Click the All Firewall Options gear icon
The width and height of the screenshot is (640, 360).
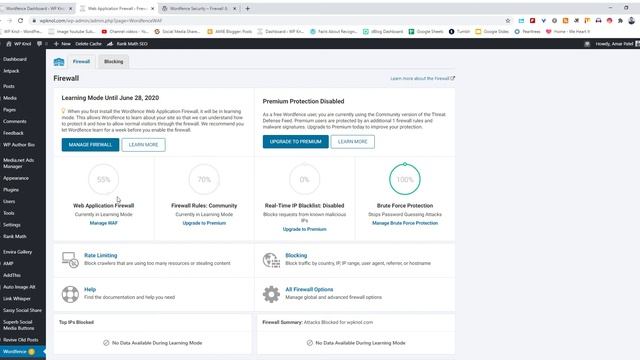coord(271,294)
